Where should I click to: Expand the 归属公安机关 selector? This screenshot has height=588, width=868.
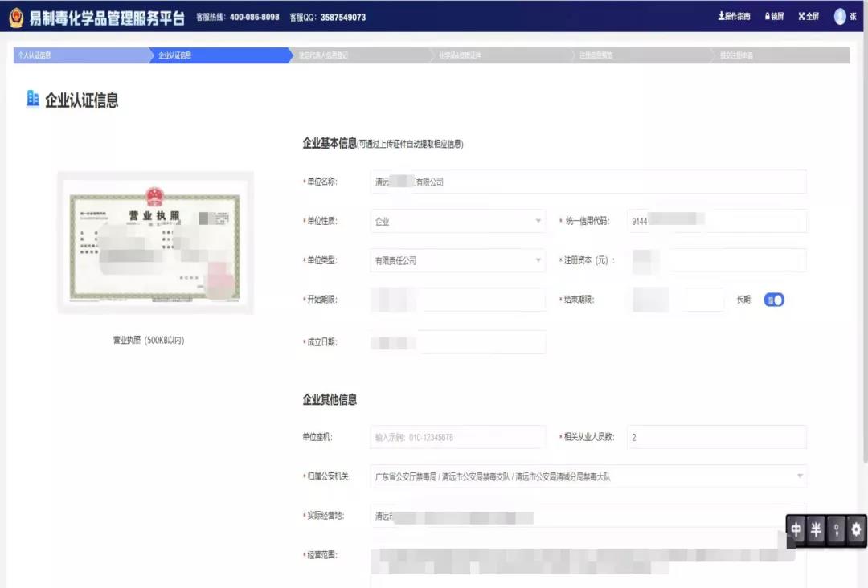point(588,477)
